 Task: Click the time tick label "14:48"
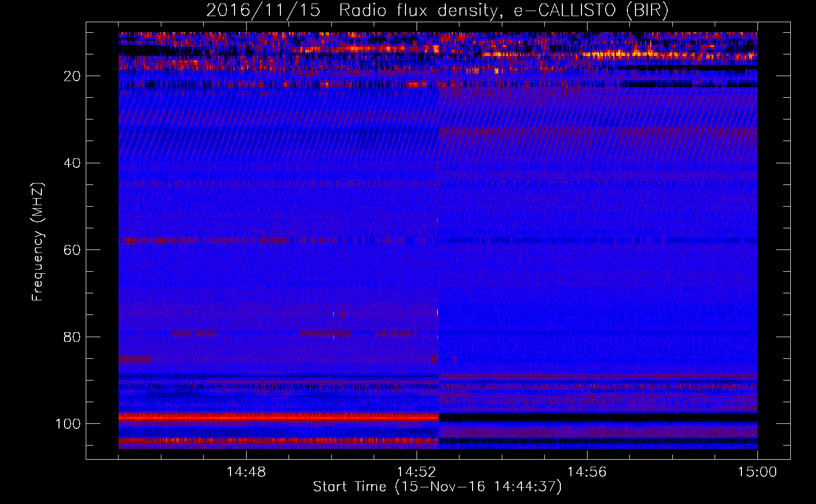[246, 472]
